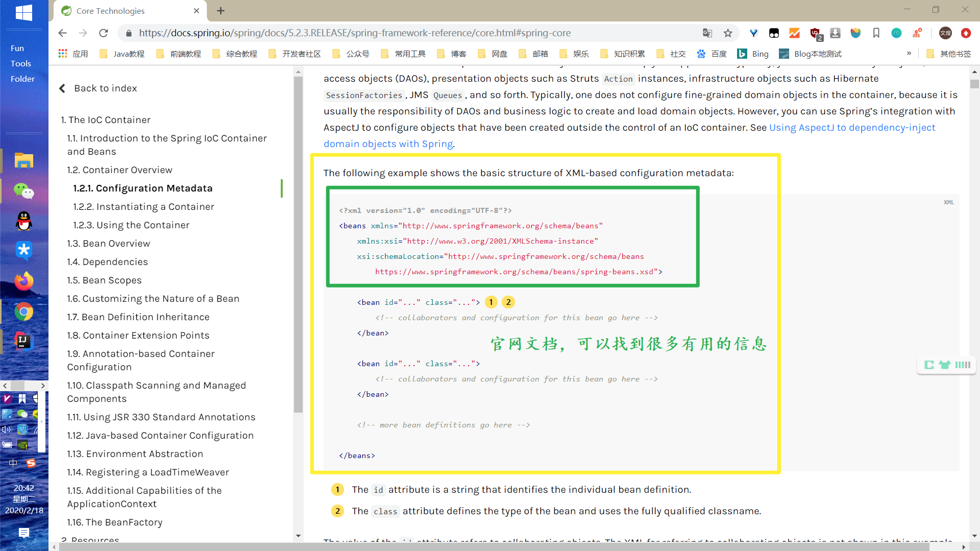Open the Chrome profile avatar
This screenshot has width=980, height=551.
coord(945,33)
